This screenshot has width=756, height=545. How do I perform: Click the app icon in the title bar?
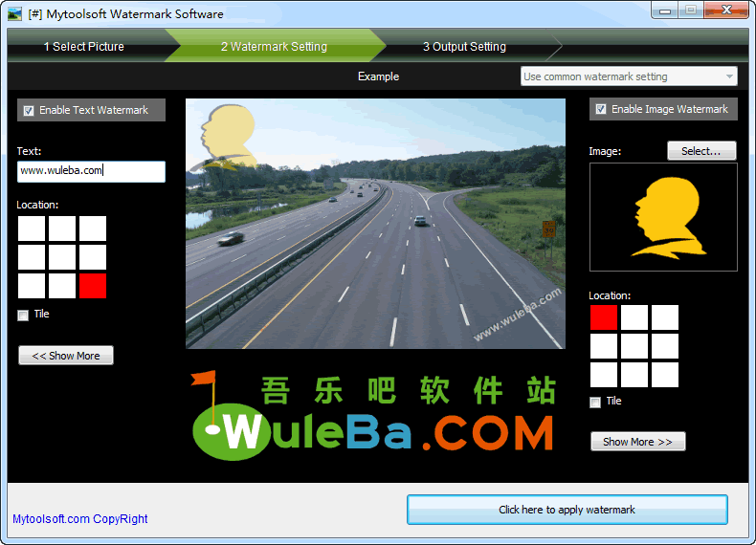tap(14, 13)
